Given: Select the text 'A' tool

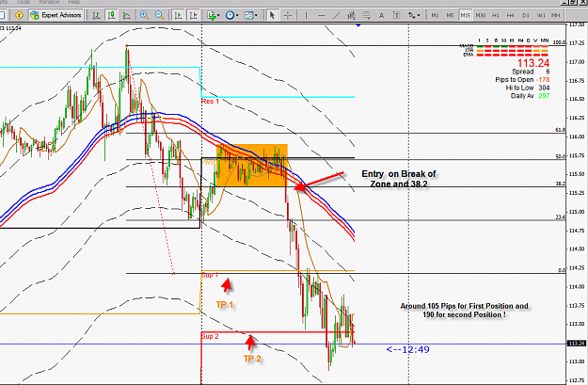Looking at the screenshot, I should [x=381, y=15].
